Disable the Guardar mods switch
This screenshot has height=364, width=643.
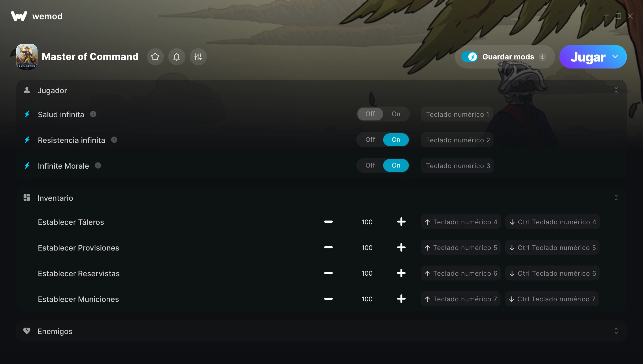tap(469, 57)
